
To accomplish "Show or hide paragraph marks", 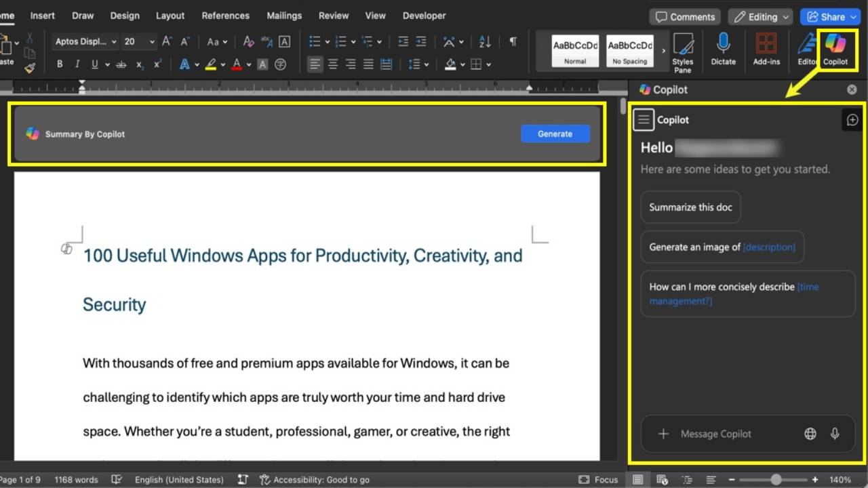I will [513, 41].
